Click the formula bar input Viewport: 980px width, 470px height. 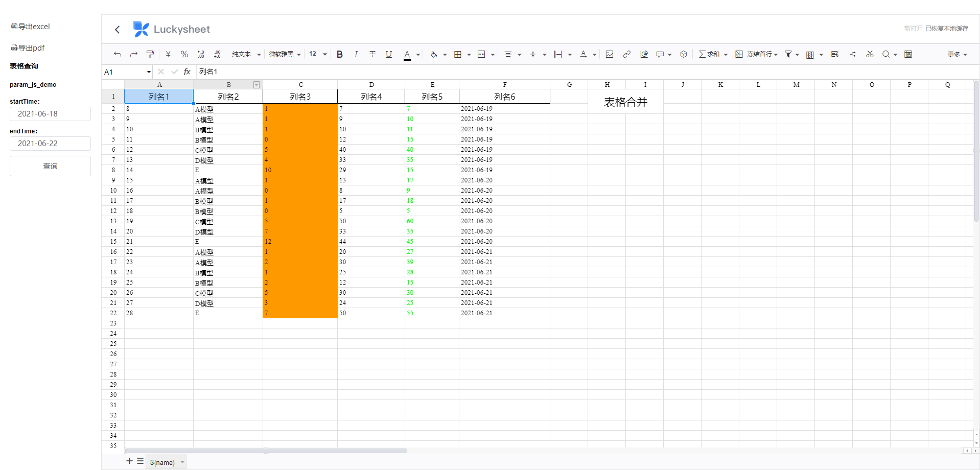coord(588,72)
